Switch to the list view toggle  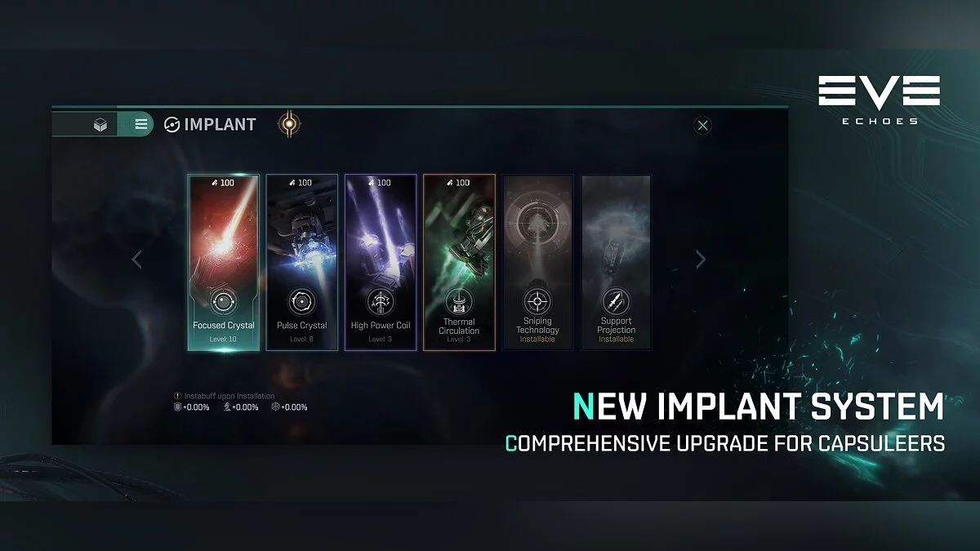(x=140, y=124)
